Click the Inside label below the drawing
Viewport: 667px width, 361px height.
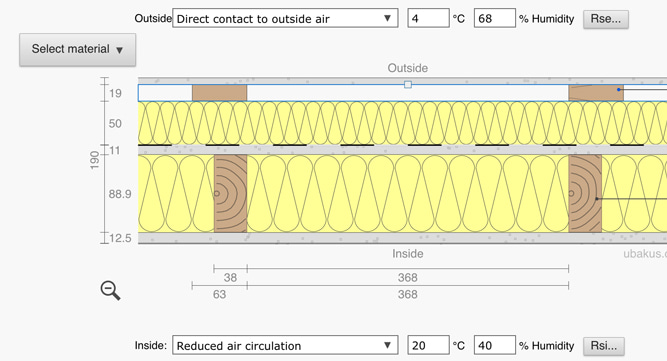point(408,254)
